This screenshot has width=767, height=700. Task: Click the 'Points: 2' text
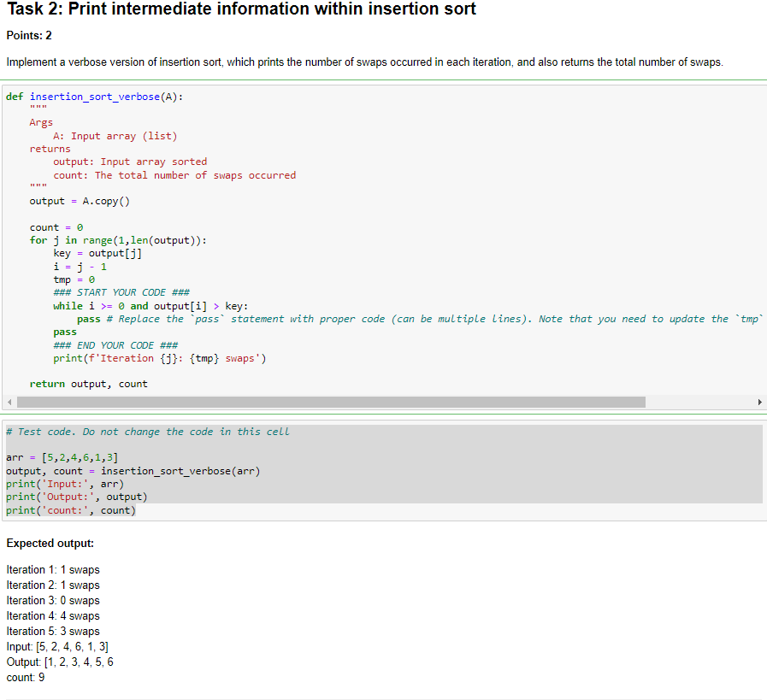point(29,36)
